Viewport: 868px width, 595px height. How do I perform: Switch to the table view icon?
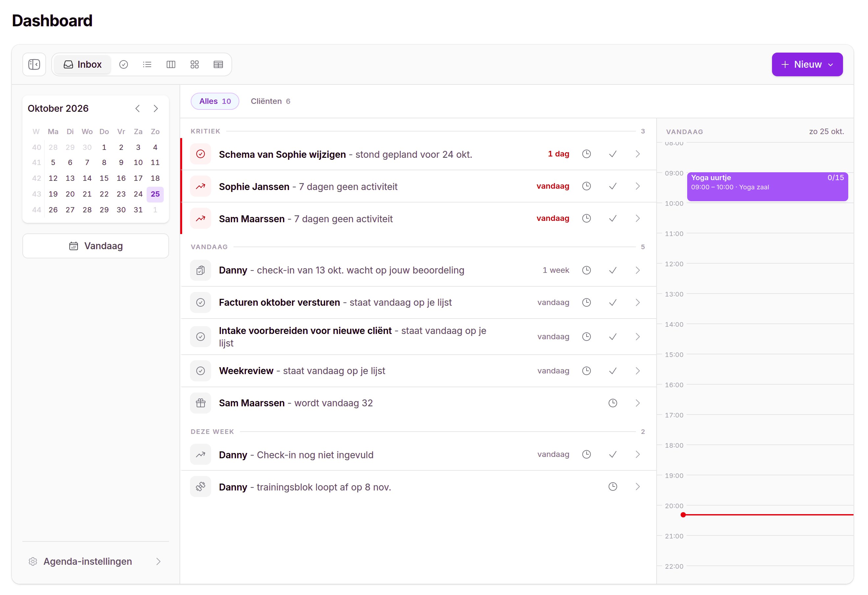coord(218,65)
